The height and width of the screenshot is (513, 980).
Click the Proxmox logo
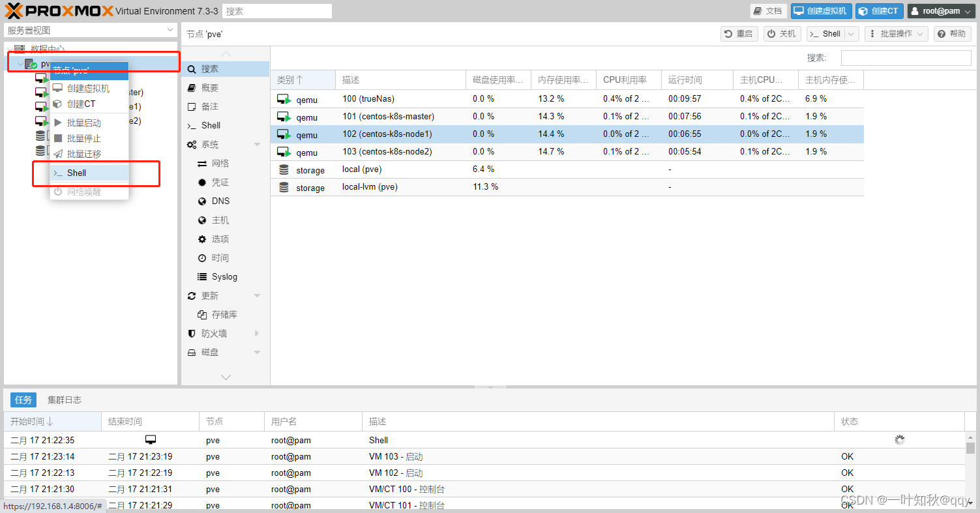coord(59,10)
